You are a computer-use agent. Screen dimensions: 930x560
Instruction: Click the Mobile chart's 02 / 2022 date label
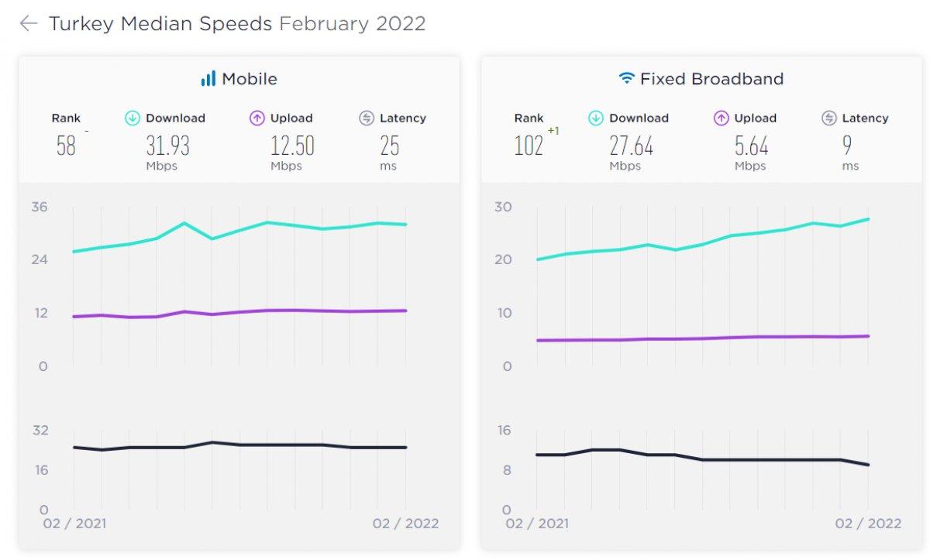(405, 524)
